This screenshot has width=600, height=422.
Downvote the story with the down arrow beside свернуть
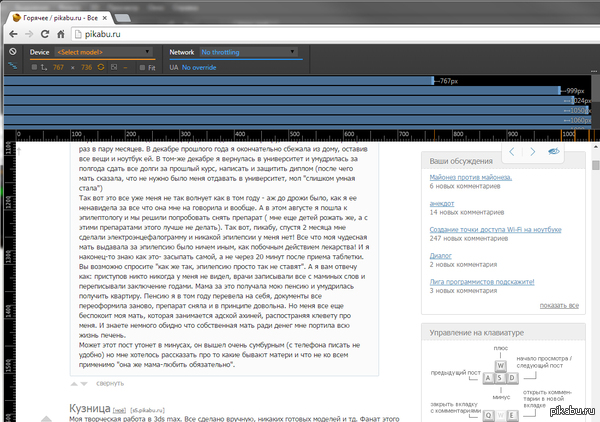84,383
